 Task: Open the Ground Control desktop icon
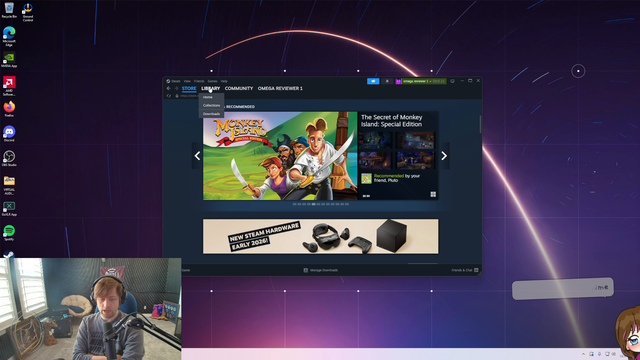point(28,12)
